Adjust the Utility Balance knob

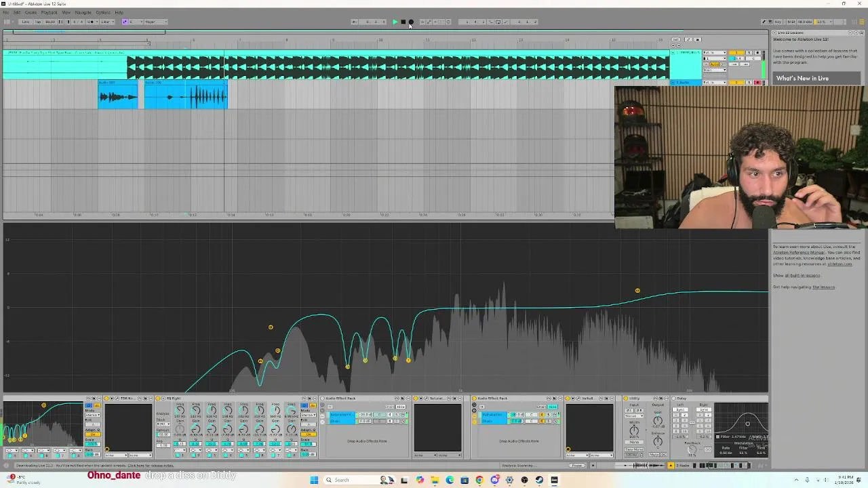click(x=658, y=441)
